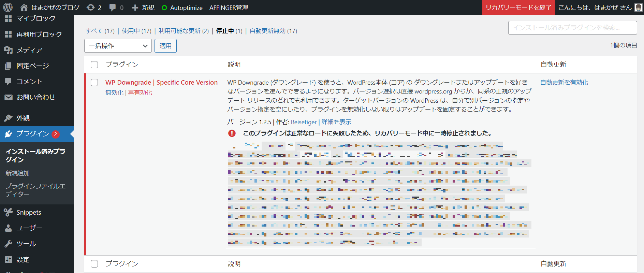
Task: Open the Autoptimize admin bar menu
Action: coord(182,8)
